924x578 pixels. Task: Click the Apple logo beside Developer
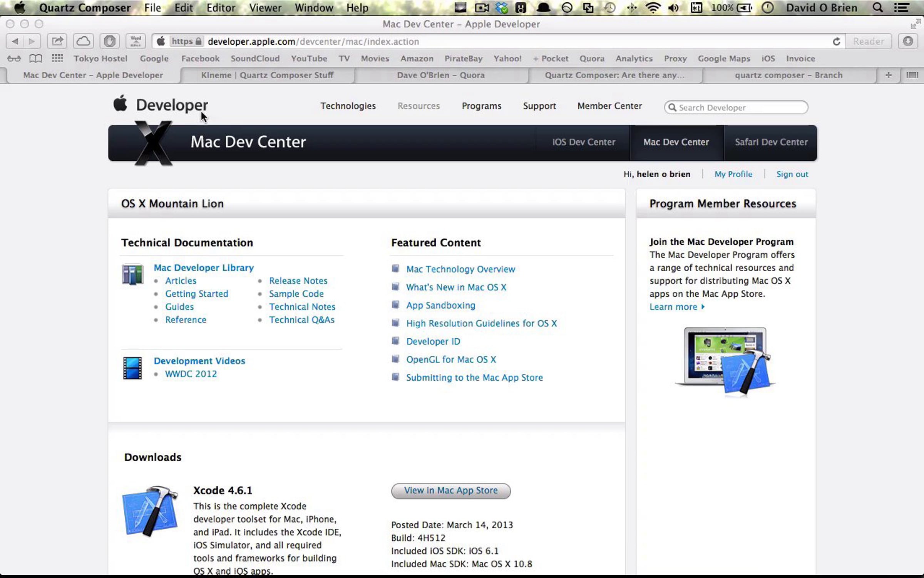coord(120,103)
